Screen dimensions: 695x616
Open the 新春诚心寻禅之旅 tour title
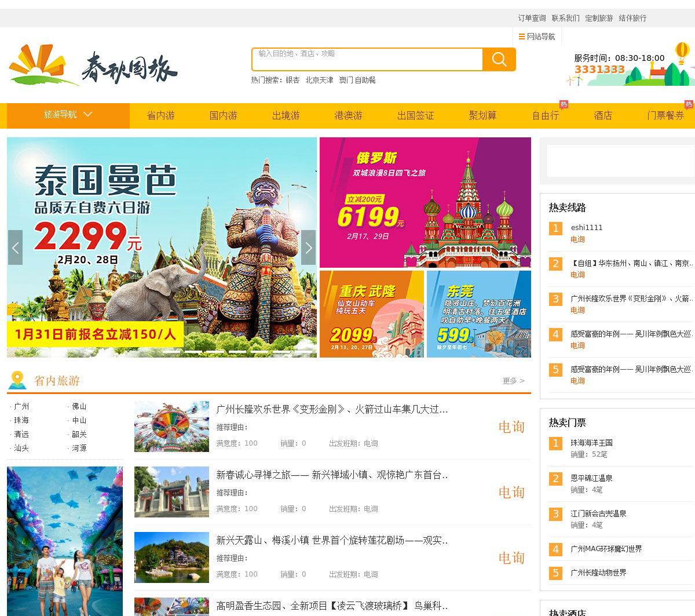(332, 475)
